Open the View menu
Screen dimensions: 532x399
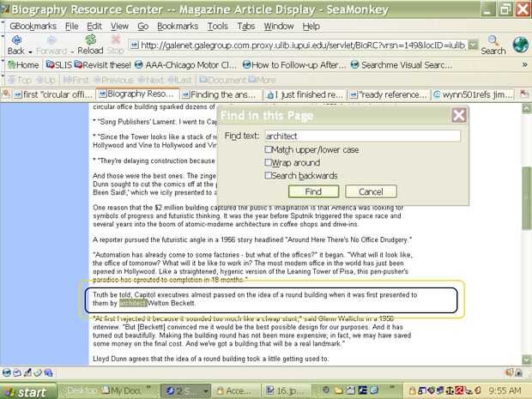coord(119,26)
